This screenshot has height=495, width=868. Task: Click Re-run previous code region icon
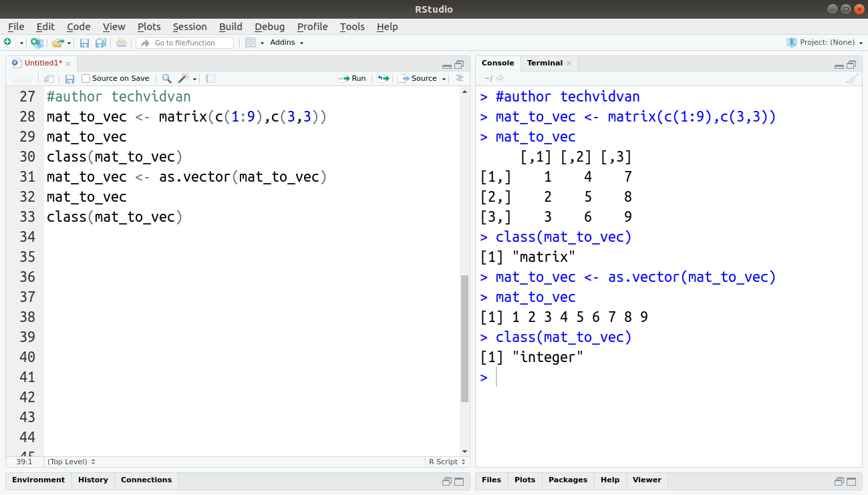pyautogui.click(x=383, y=78)
